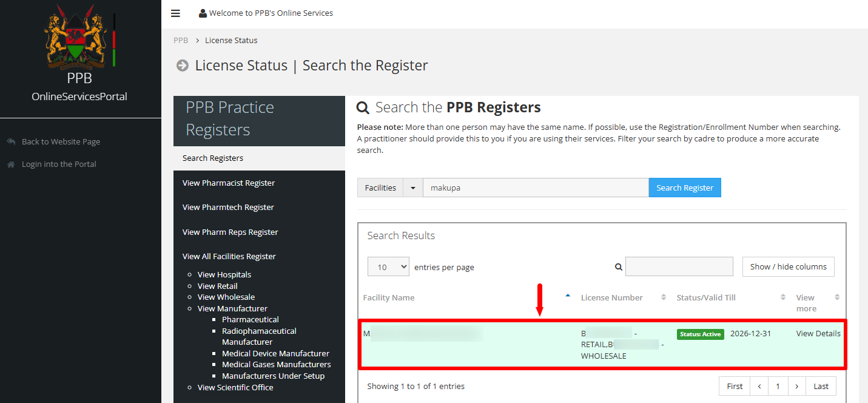Go to previous results page arrow
This screenshot has height=403, width=868.
point(759,386)
